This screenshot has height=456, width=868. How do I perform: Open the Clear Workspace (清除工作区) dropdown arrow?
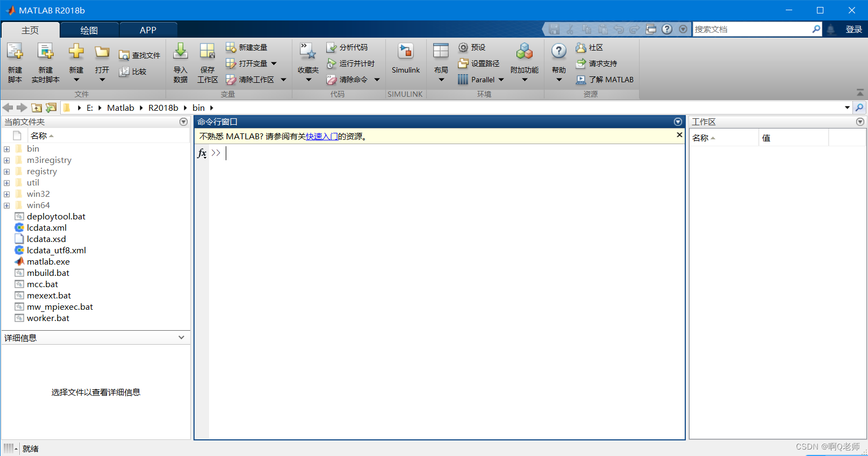[283, 80]
